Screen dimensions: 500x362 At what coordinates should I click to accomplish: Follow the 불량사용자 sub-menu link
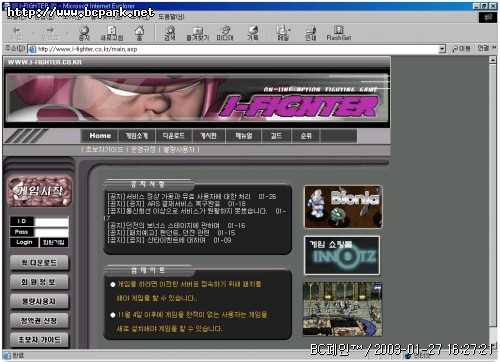pos(179,150)
